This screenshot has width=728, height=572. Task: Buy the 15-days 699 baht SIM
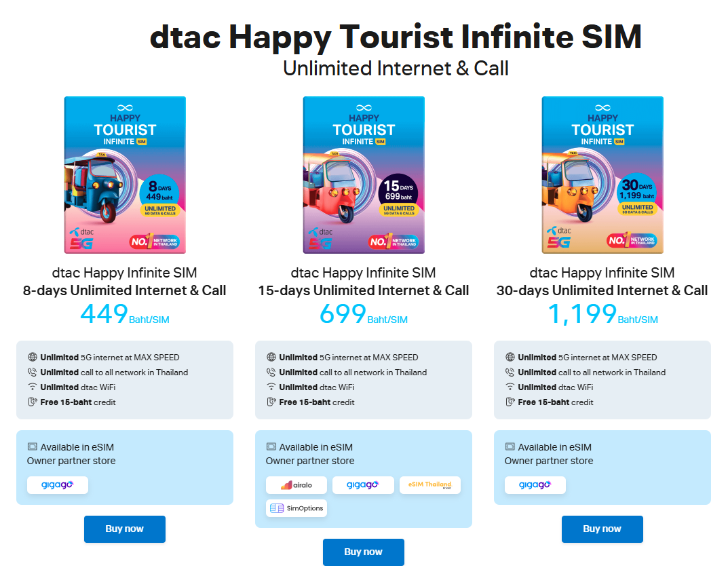point(364,552)
